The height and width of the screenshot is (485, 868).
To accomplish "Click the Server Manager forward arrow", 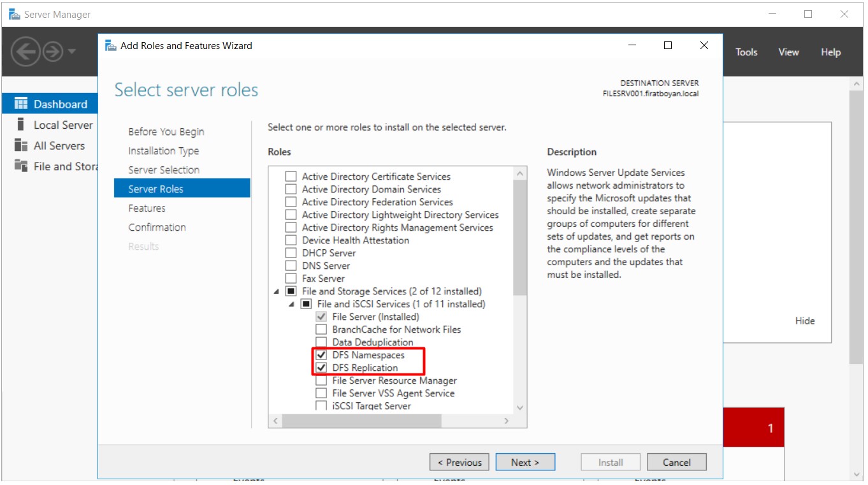I will point(54,52).
